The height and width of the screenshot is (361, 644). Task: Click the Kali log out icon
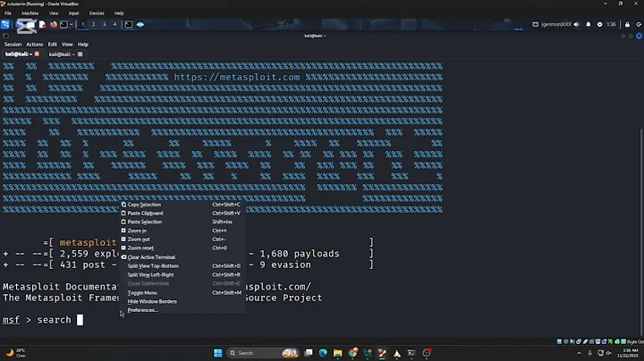pos(639,25)
